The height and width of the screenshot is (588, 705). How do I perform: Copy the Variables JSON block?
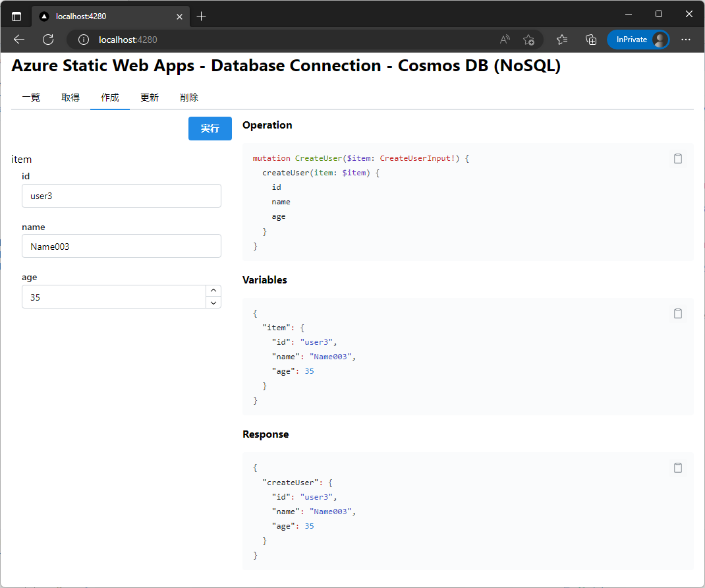coord(677,314)
